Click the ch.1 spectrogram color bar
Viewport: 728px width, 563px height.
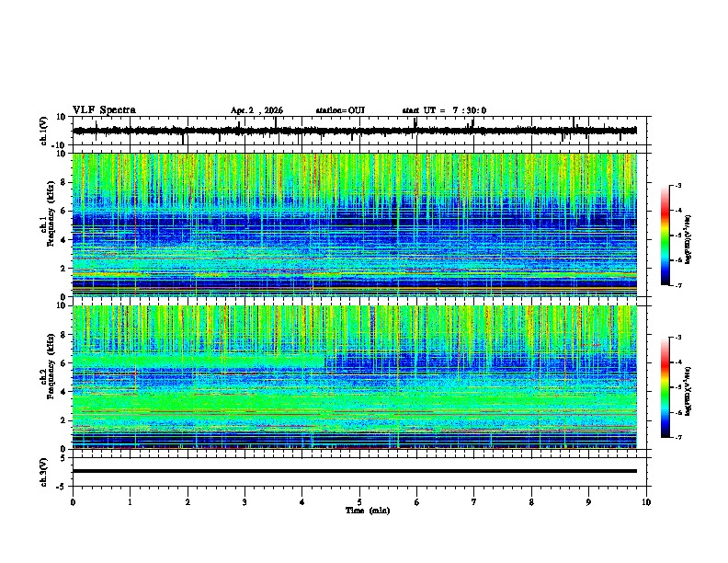point(665,236)
